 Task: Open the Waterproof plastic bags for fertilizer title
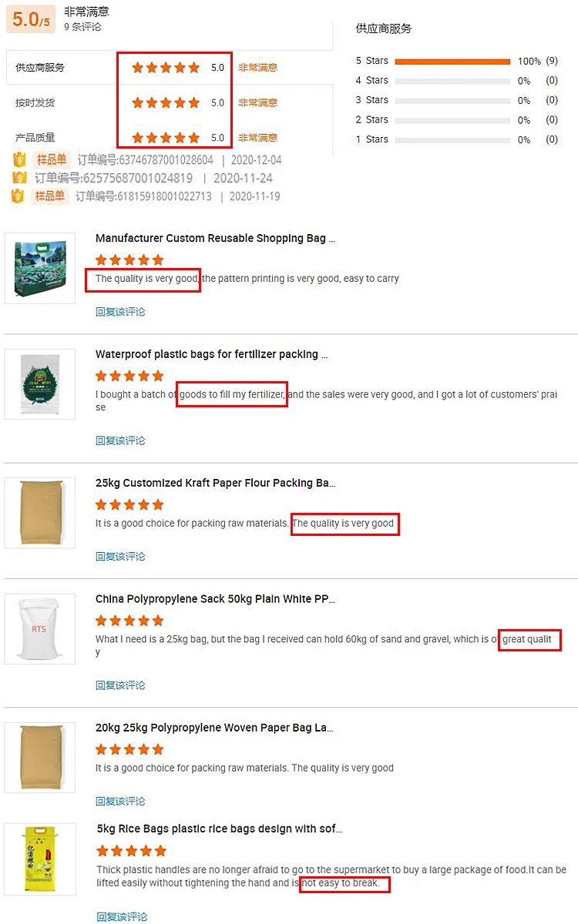pos(212,355)
